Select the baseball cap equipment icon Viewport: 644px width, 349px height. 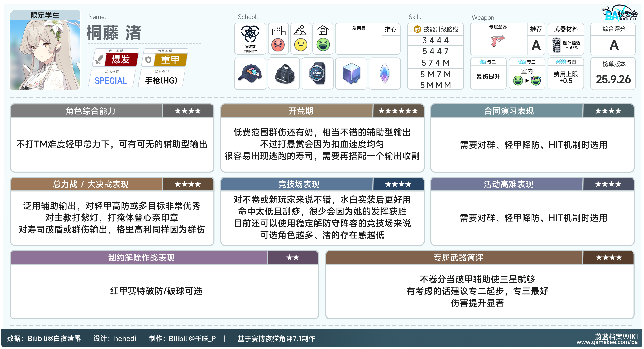pos(250,74)
